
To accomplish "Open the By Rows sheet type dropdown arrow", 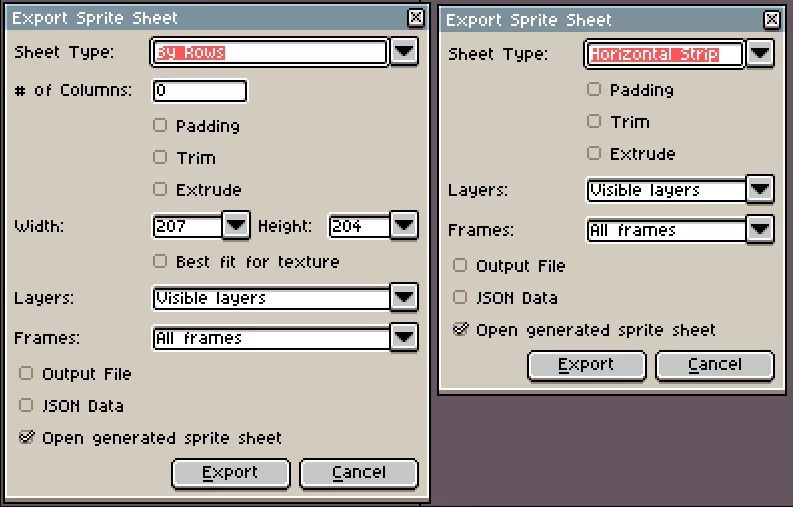I will point(404,52).
